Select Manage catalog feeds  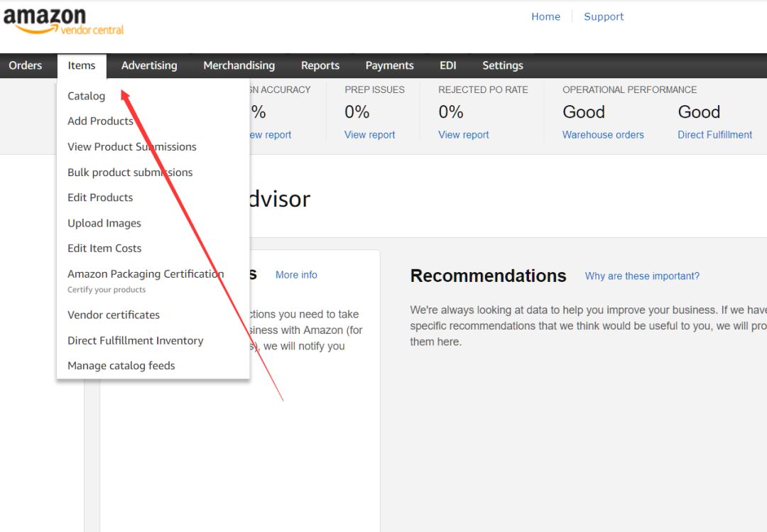click(x=121, y=366)
